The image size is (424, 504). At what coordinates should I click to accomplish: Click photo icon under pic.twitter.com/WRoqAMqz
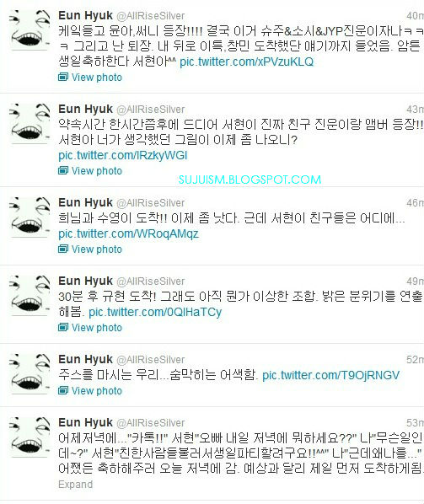coord(63,249)
